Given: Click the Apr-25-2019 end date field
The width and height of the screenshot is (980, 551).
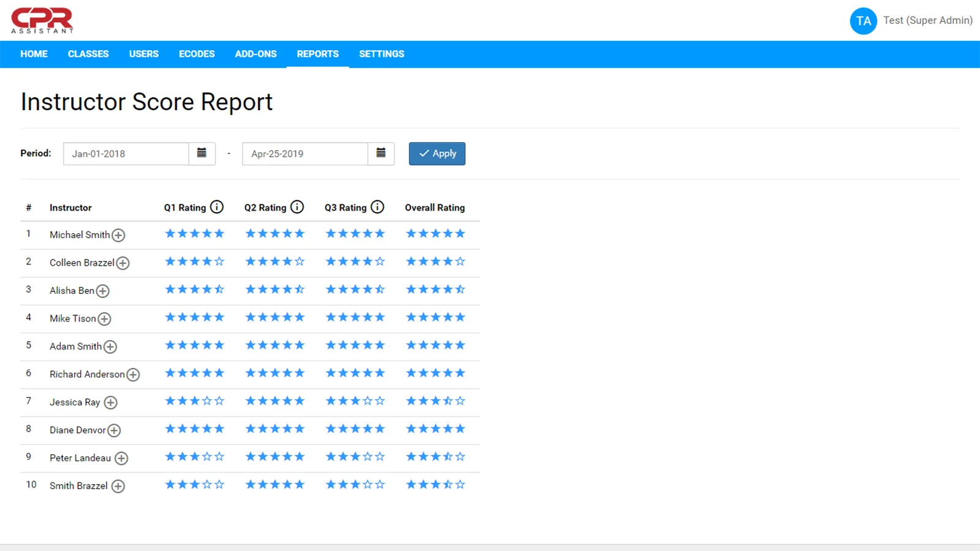Looking at the screenshot, I should tap(305, 154).
